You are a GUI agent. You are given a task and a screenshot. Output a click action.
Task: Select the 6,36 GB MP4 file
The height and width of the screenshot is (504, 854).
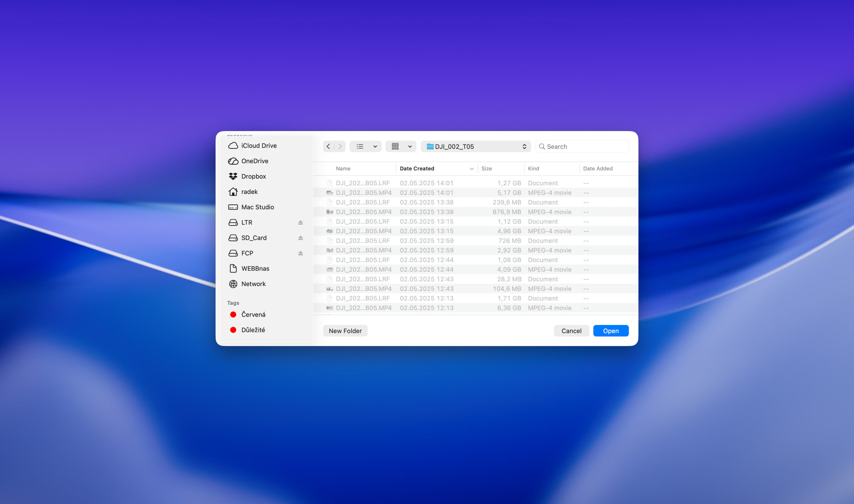(363, 308)
